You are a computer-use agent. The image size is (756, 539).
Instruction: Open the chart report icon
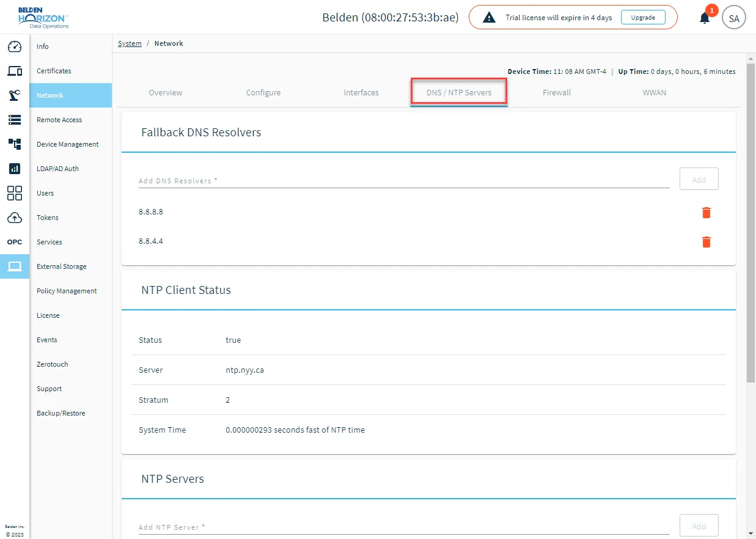pyautogui.click(x=15, y=169)
